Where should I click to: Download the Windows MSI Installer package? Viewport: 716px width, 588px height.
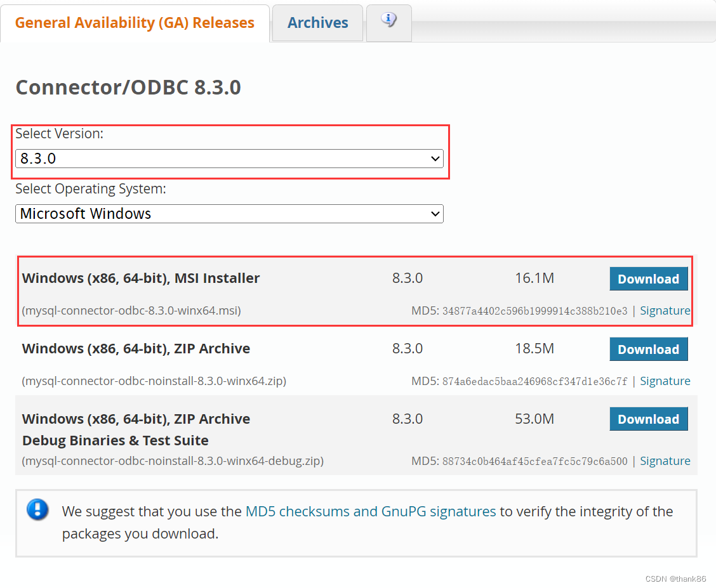[x=648, y=278]
